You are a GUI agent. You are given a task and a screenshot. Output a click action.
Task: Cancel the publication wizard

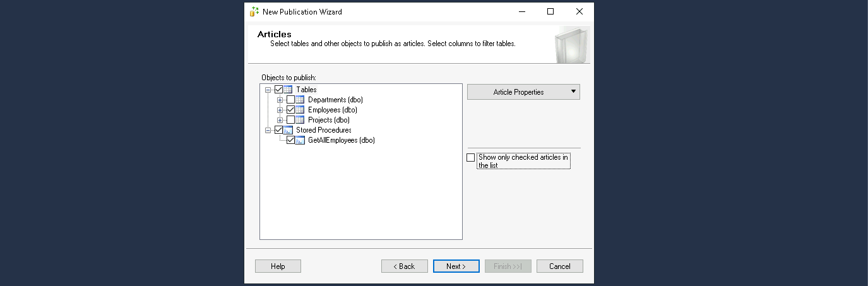point(559,266)
